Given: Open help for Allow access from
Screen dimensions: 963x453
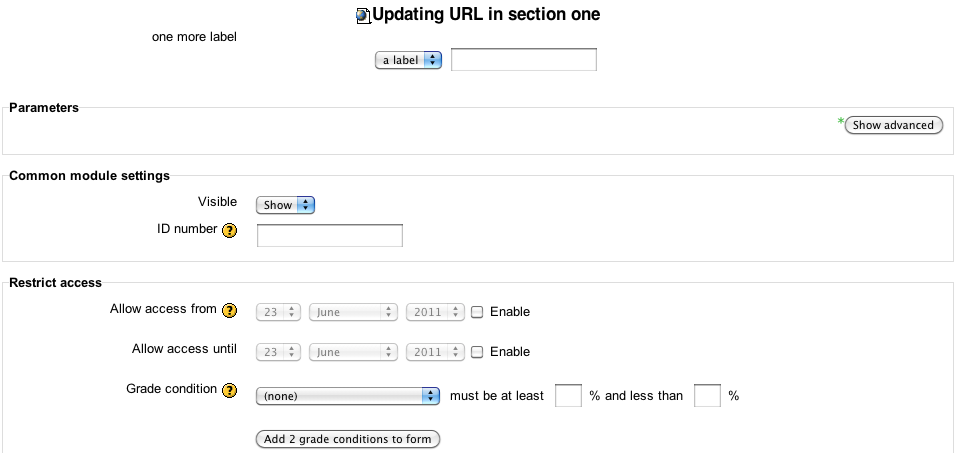Looking at the screenshot, I should [230, 311].
